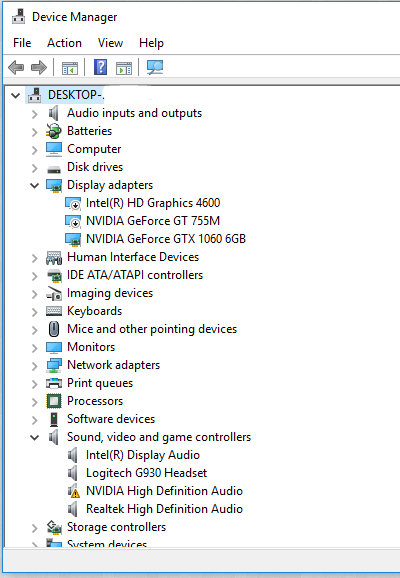Viewport: 400px width, 578px height.
Task: Select Intel(R) Display Audio device
Action: [x=143, y=455]
